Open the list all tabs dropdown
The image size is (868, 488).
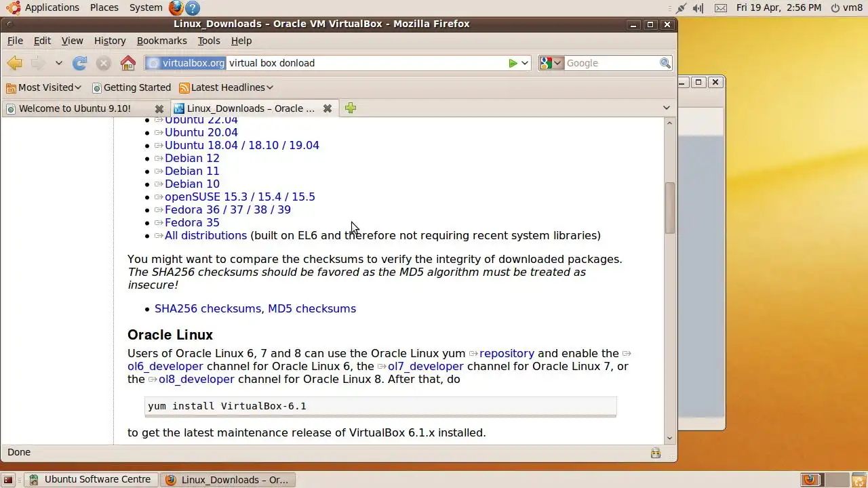666,108
